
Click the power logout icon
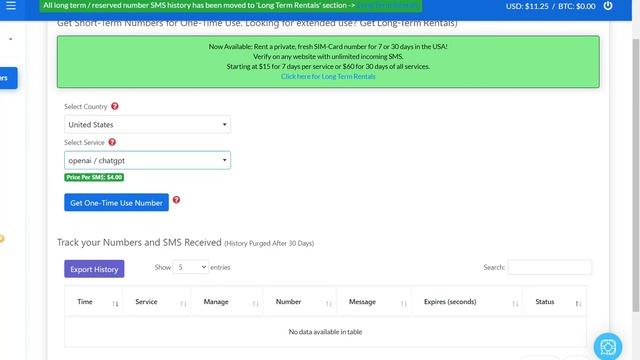click(608, 6)
